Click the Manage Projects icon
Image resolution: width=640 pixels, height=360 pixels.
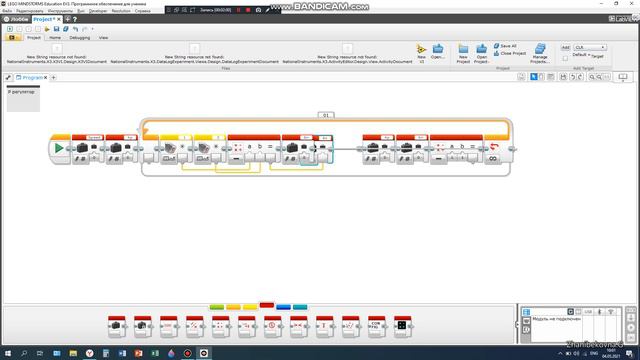point(540,49)
